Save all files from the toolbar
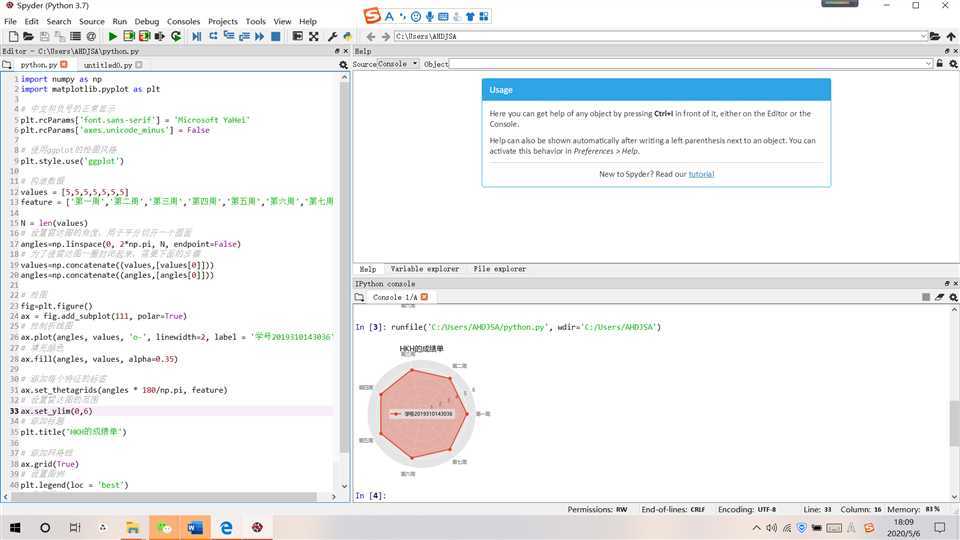960x540 pixels. click(59, 37)
